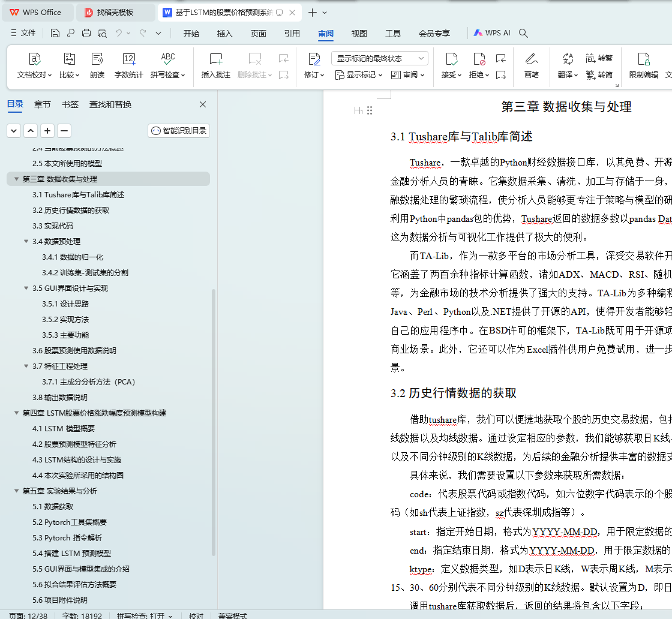The image size is (672, 619).
Task: Click the 比较 compare documents icon
Action: click(x=69, y=65)
